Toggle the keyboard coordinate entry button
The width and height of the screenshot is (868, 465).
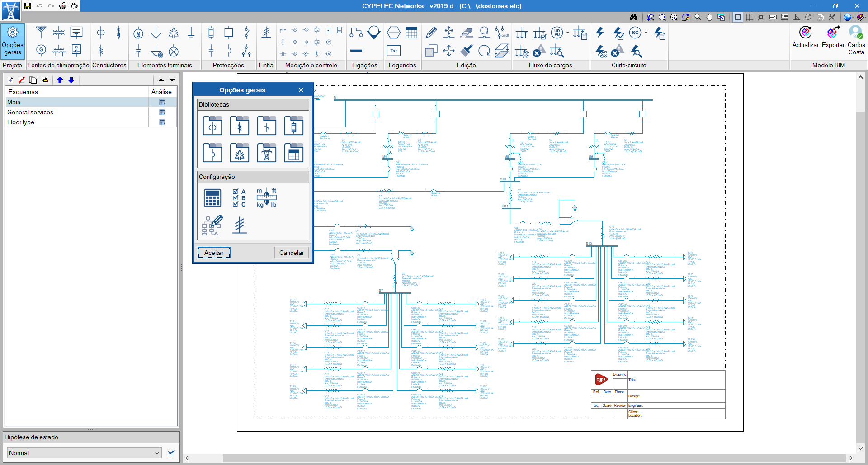point(773,17)
